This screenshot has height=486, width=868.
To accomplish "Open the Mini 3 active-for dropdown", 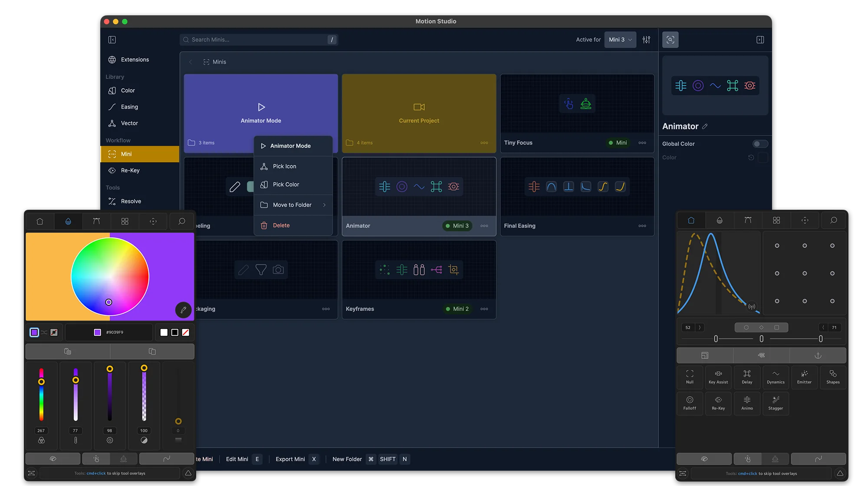I will 620,40.
